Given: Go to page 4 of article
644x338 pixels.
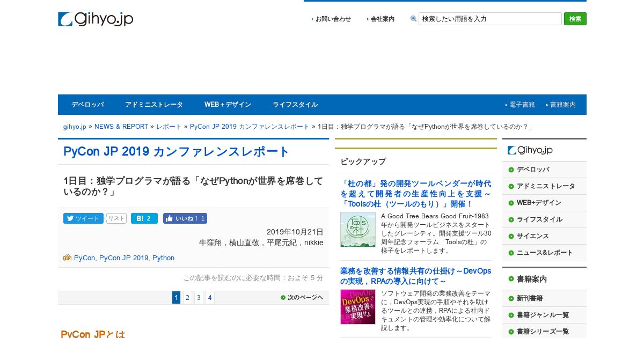Looking at the screenshot, I should click(x=210, y=298).
